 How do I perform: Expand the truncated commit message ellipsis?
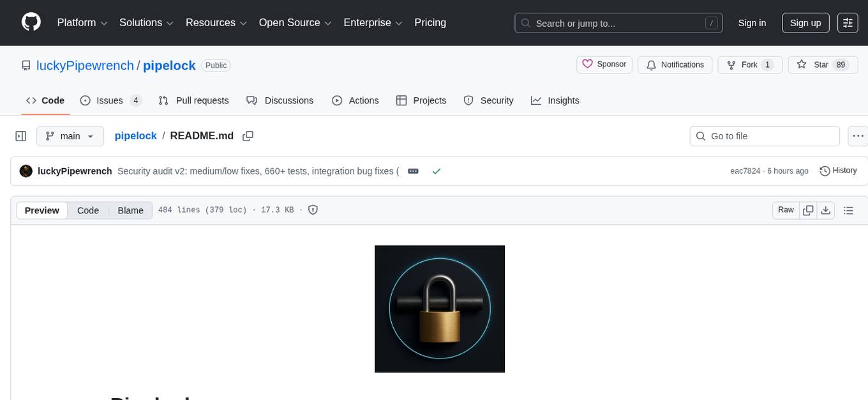413,171
